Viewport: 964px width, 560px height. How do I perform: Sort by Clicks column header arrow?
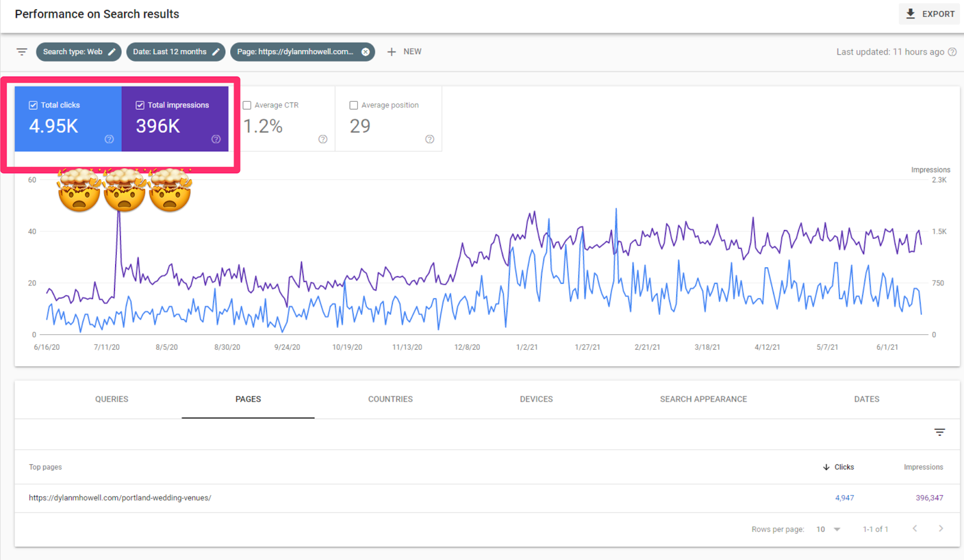coord(826,467)
